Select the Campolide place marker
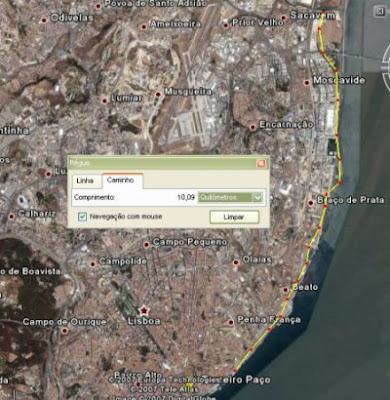 tap(93, 264)
